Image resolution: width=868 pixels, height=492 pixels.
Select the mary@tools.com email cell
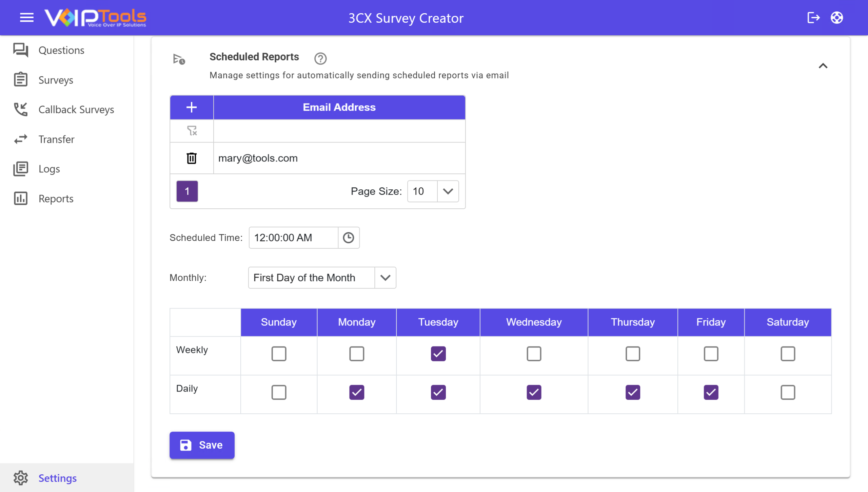point(339,158)
